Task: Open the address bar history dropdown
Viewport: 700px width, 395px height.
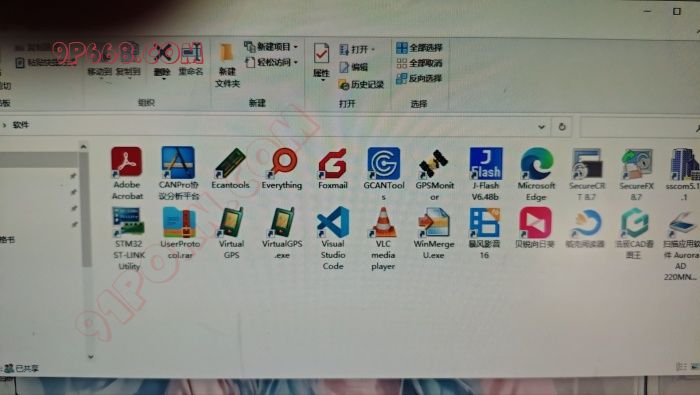Action: pyautogui.click(x=541, y=127)
